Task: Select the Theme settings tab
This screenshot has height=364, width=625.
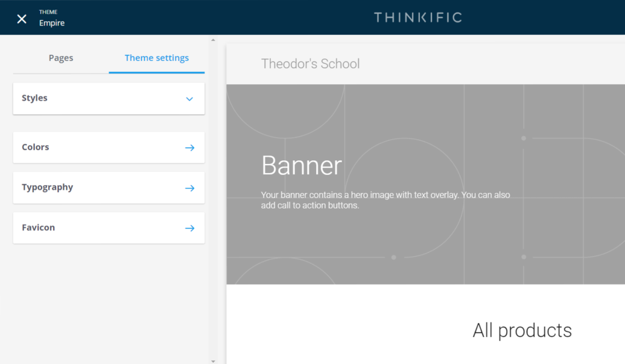Action: click(157, 58)
